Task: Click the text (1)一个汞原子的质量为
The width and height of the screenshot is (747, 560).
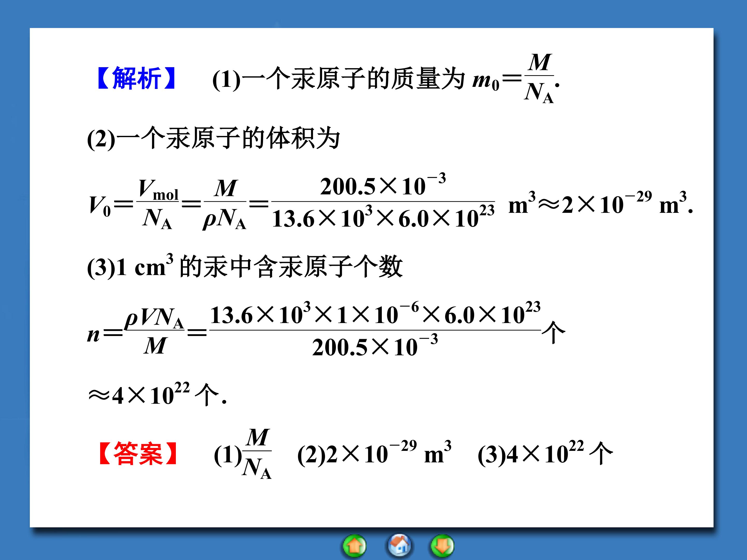Action: 339,79
